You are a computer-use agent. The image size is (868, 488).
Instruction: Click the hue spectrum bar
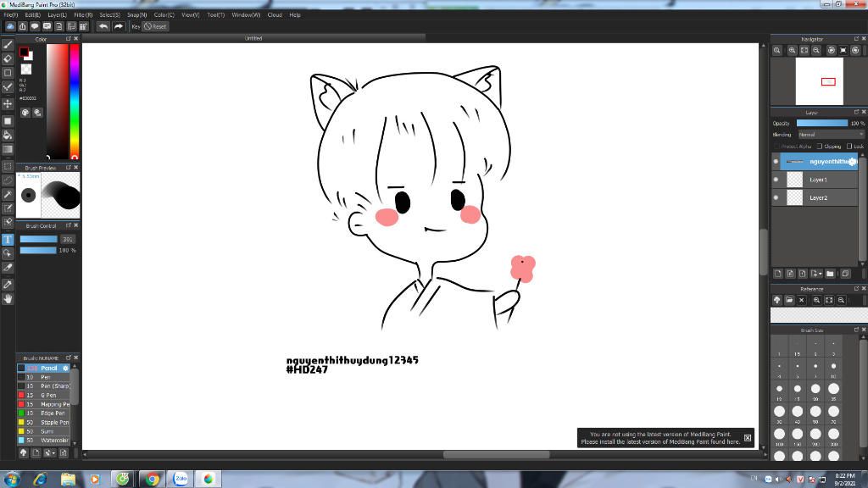click(75, 102)
